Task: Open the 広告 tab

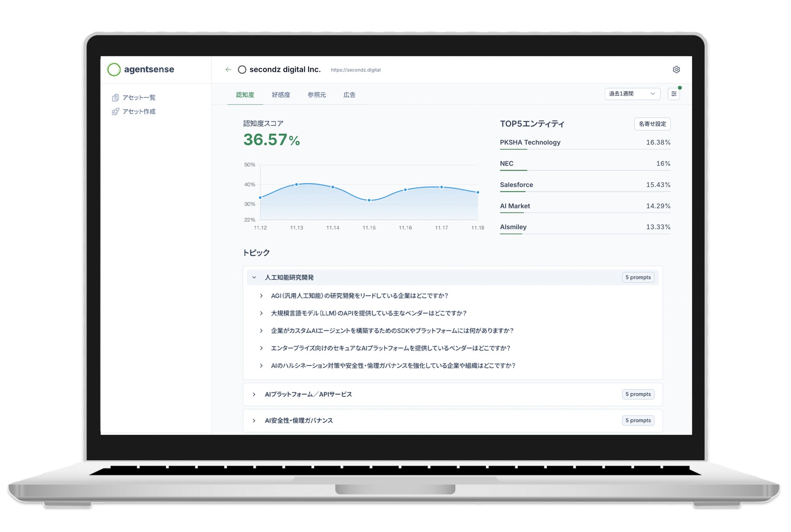Action: tap(349, 95)
